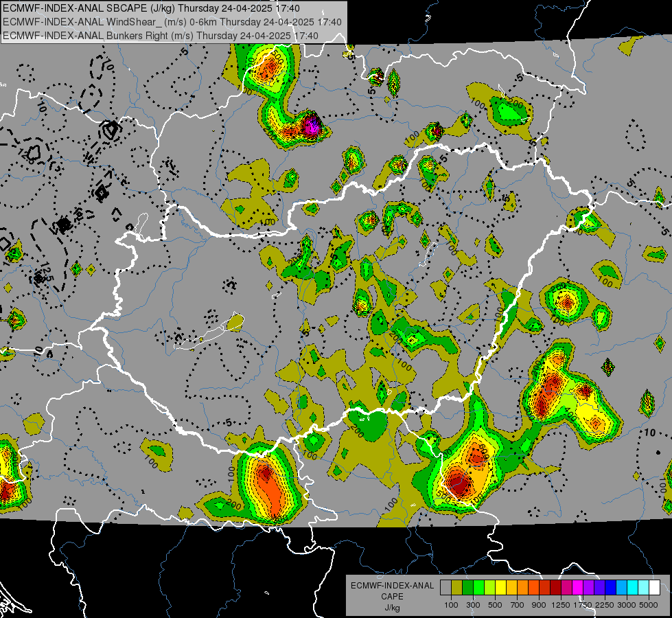Click the CAPE label in the legend
The image size is (672, 618).
[392, 597]
